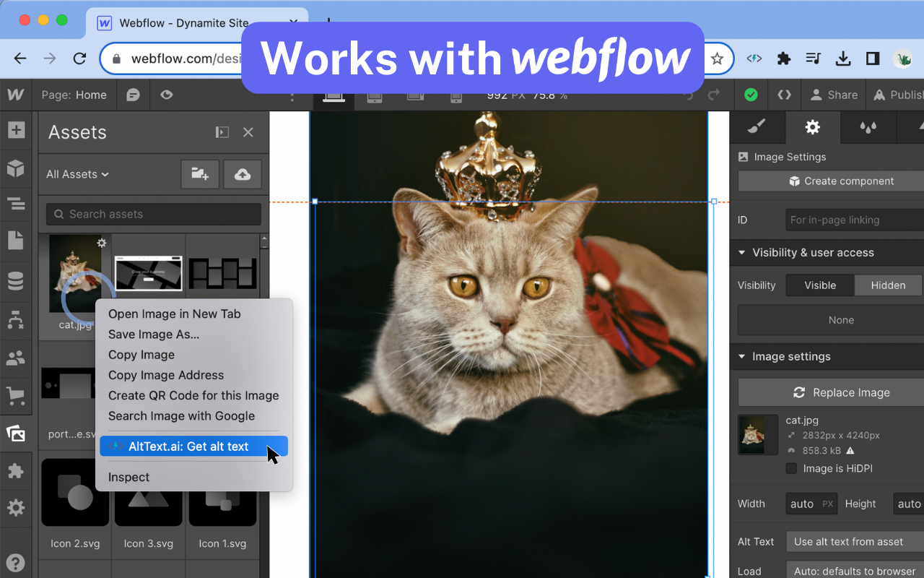Switch to the Interactions droplets tab
The image size is (924, 578).
pyautogui.click(x=868, y=127)
